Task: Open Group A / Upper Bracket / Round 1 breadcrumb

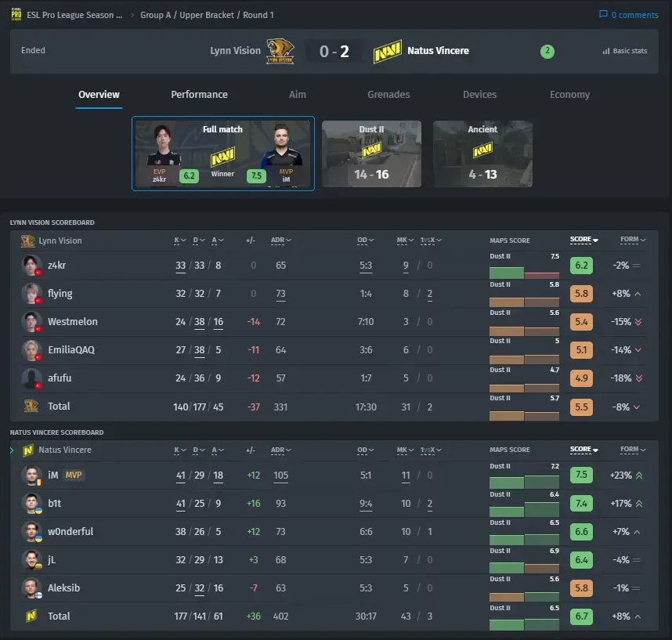Action: click(207, 15)
